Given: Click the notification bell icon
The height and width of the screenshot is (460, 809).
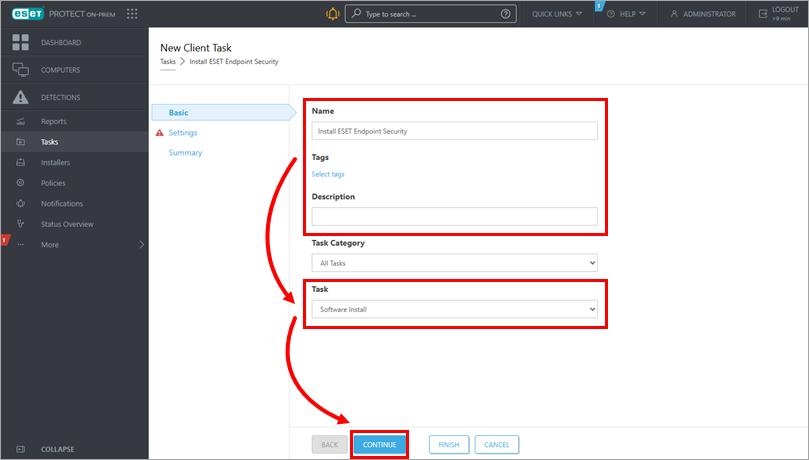Looking at the screenshot, I should tap(332, 14).
